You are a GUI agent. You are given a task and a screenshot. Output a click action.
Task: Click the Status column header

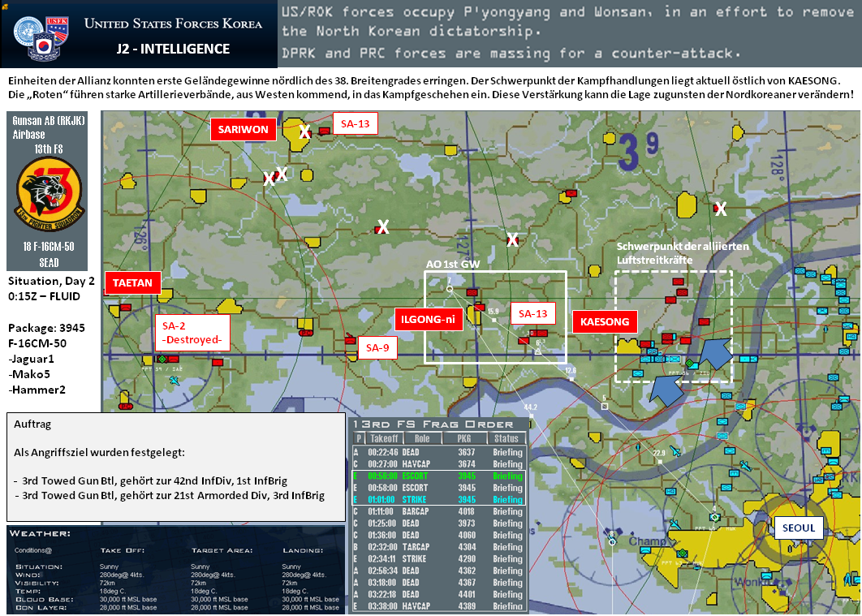click(506, 438)
